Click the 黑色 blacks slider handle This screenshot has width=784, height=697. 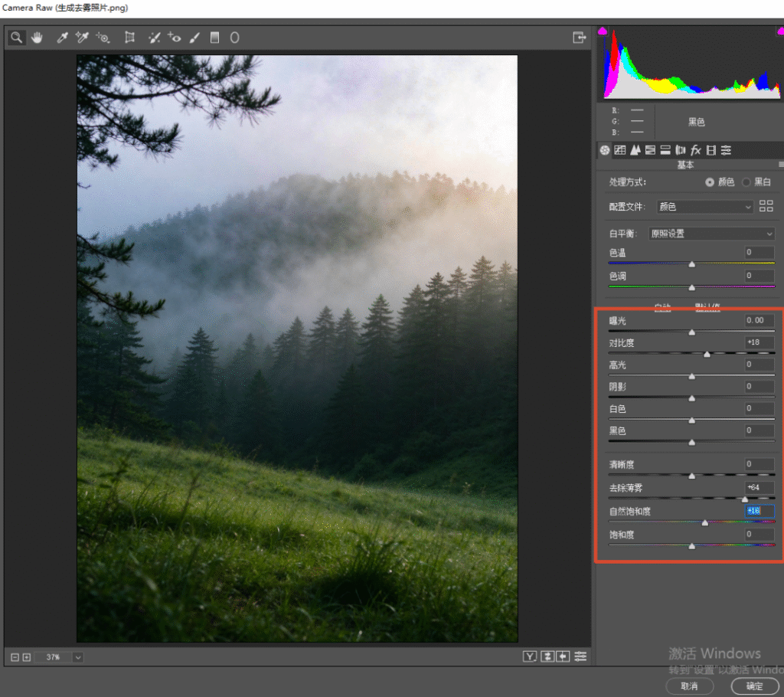pyautogui.click(x=692, y=442)
